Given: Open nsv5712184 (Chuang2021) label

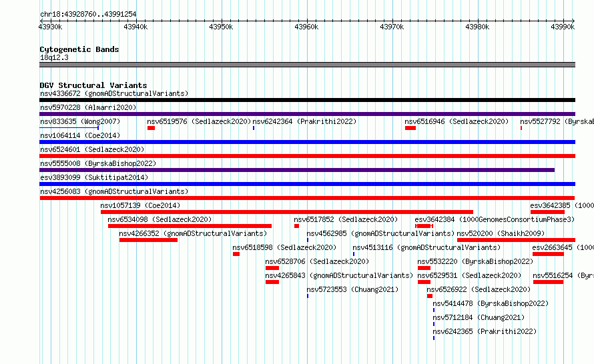Looking at the screenshot, I should click(x=479, y=317).
